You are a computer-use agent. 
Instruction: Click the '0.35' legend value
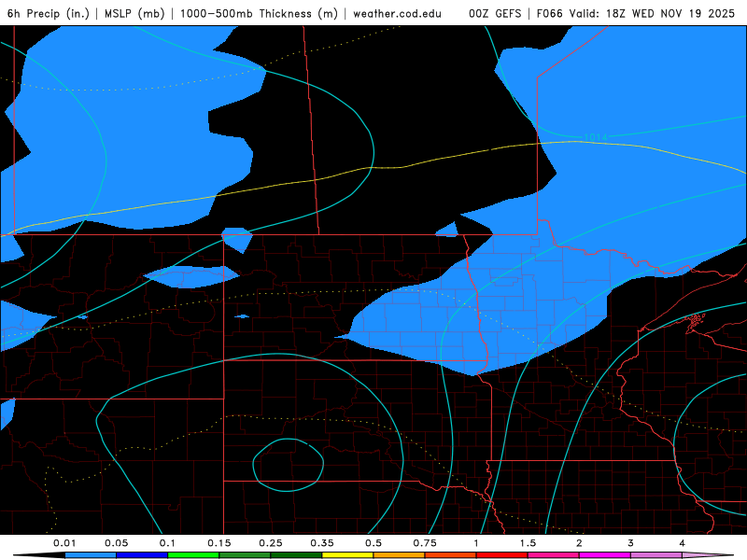click(322, 543)
